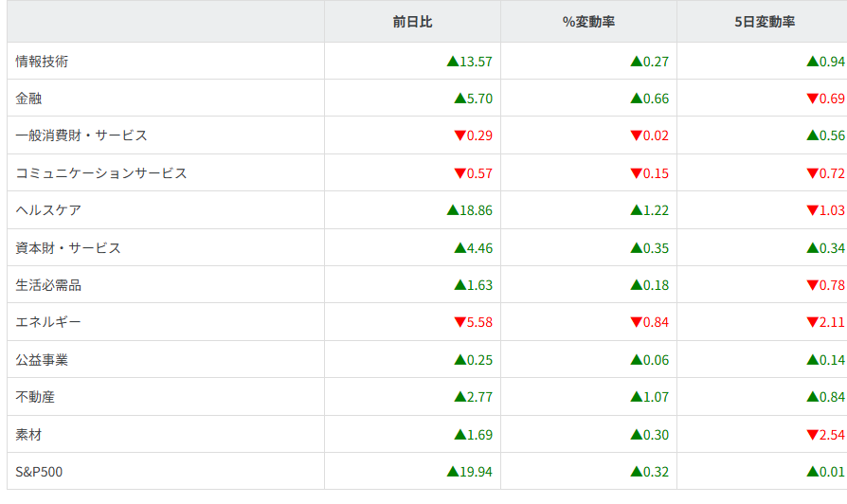Image resolution: width=847 pixels, height=504 pixels.
Task: Click the green up arrow beside 1.07
Action: [636, 397]
